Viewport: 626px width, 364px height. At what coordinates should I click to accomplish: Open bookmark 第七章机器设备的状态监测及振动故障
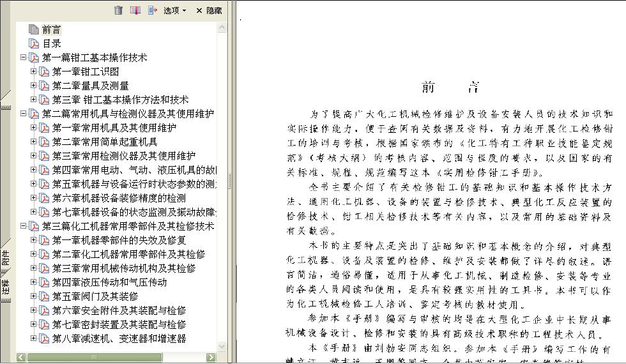[135, 212]
